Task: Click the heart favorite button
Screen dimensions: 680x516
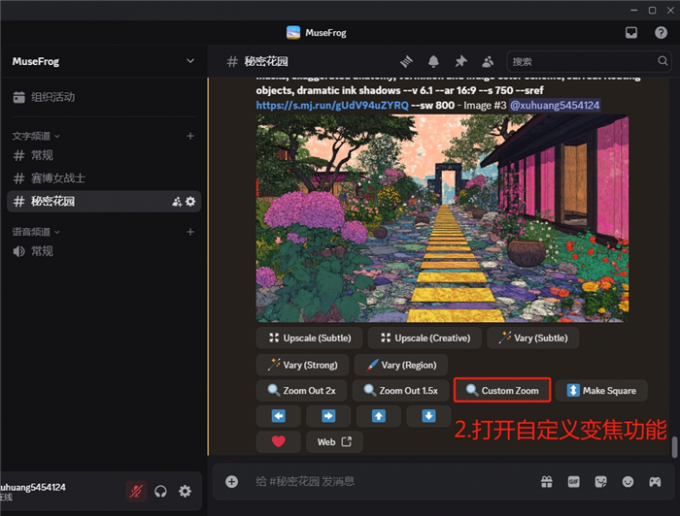Action: coord(278,441)
